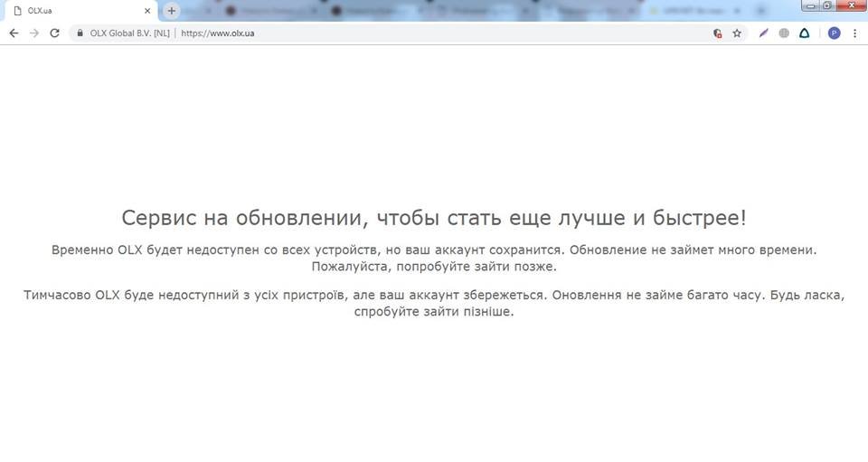Close the Chrome window

(x=851, y=5)
